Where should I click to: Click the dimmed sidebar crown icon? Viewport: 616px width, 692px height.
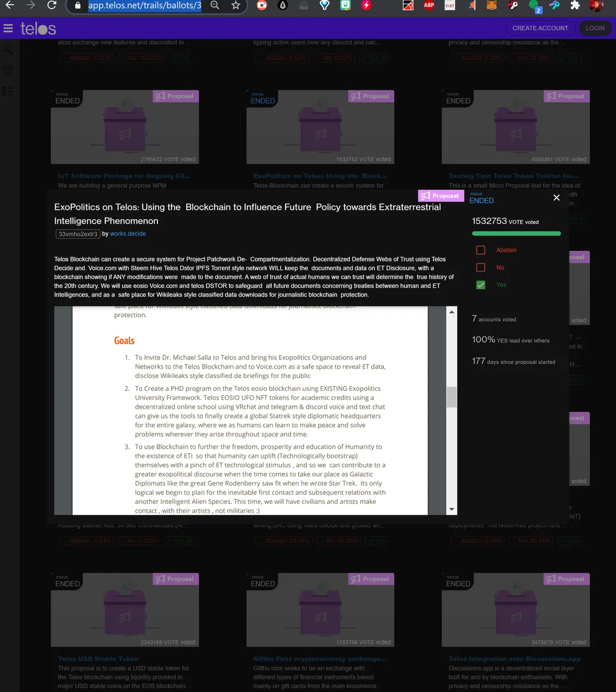coord(8,70)
